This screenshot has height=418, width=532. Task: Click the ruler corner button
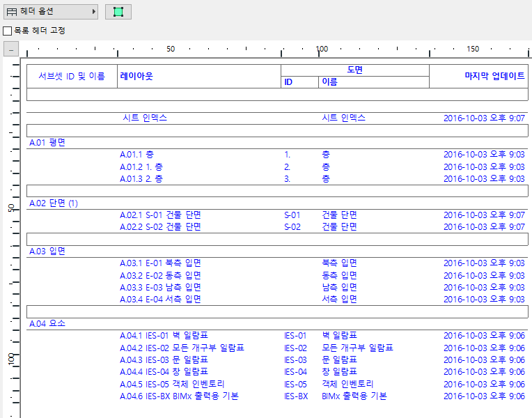(11, 49)
